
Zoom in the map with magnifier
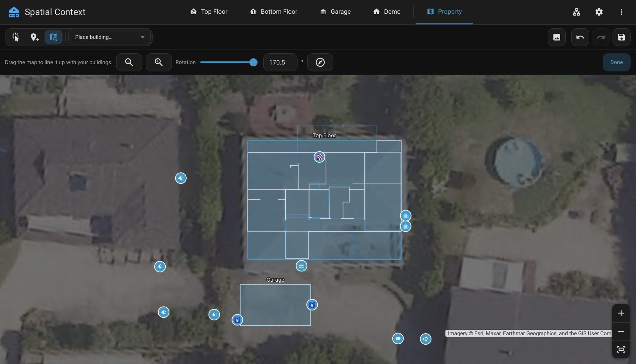[x=159, y=62]
